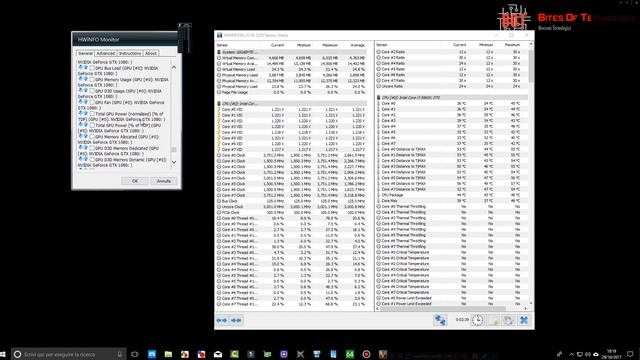Click OK in HWiNFO Monitor dialog

tap(135, 181)
